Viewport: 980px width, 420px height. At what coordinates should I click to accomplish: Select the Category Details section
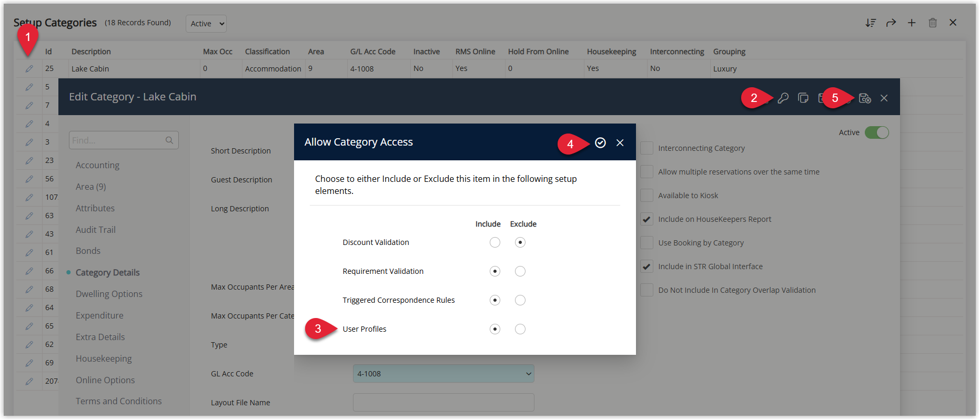pos(107,272)
